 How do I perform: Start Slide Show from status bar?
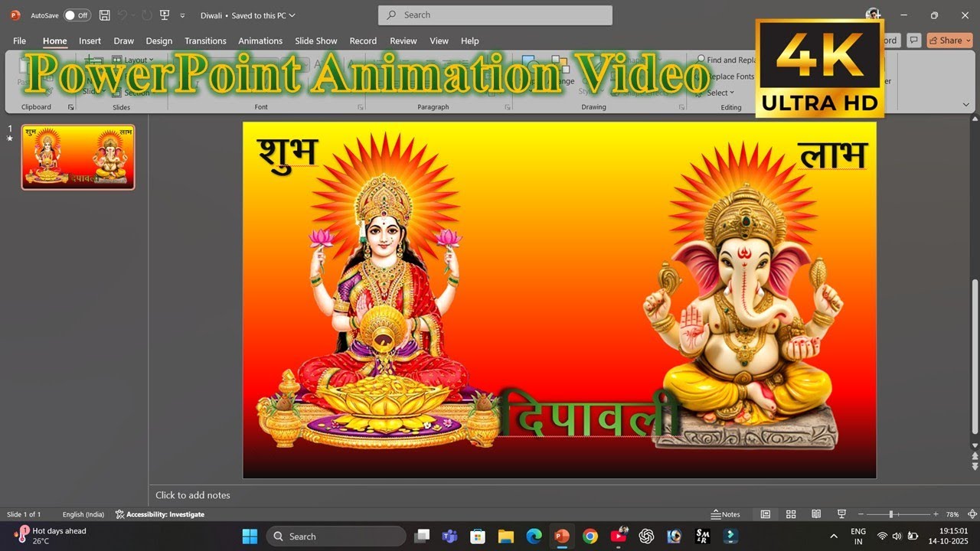(x=841, y=514)
